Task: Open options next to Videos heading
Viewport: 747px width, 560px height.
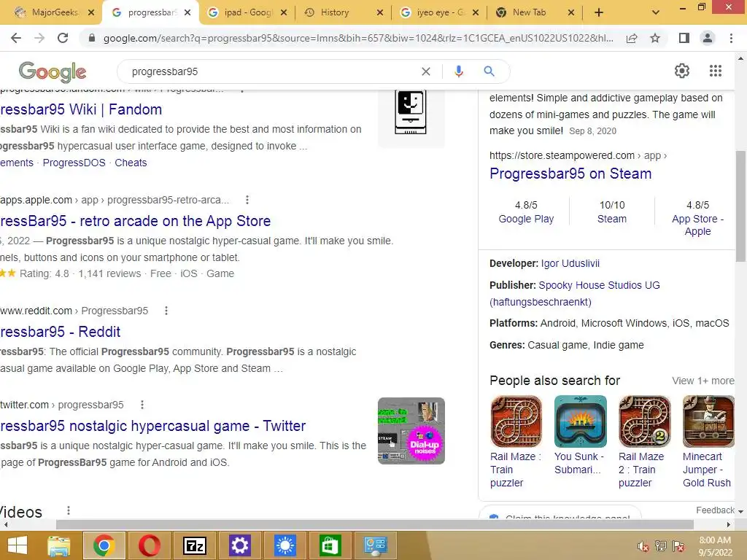Action: pos(69,510)
